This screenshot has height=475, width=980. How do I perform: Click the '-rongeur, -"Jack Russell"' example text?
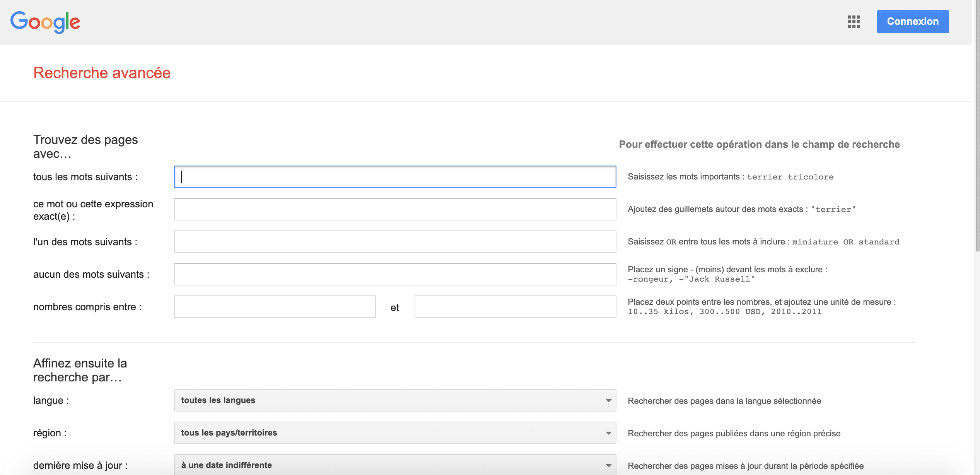point(691,279)
